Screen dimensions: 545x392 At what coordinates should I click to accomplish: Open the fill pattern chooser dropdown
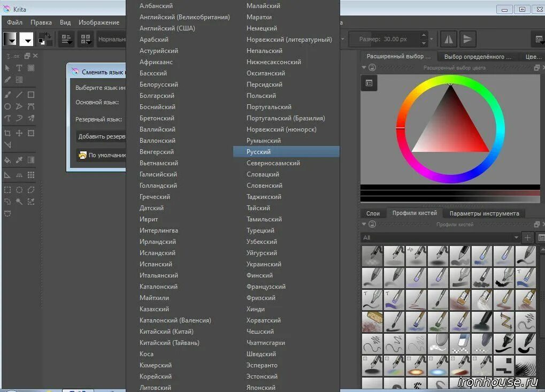pyautogui.click(x=26, y=39)
